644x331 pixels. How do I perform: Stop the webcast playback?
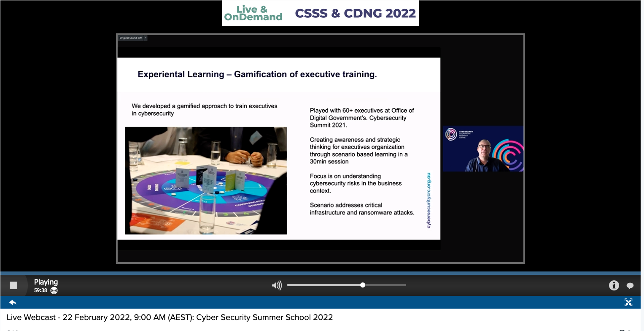[x=13, y=285]
